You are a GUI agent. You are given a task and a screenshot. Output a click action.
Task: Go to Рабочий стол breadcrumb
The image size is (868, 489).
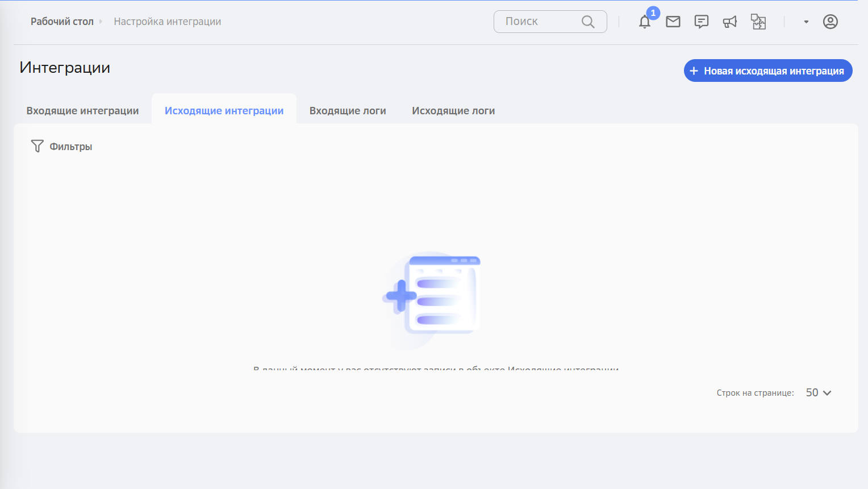(62, 22)
